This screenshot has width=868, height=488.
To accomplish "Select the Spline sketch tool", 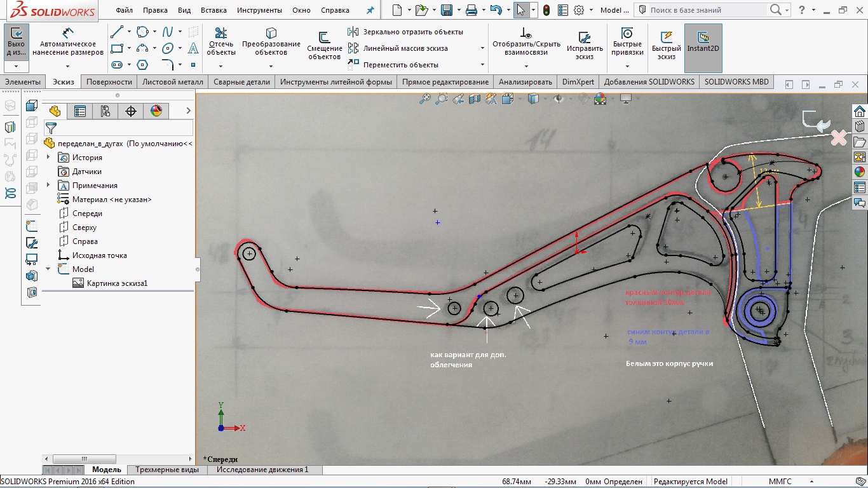I will tap(168, 32).
